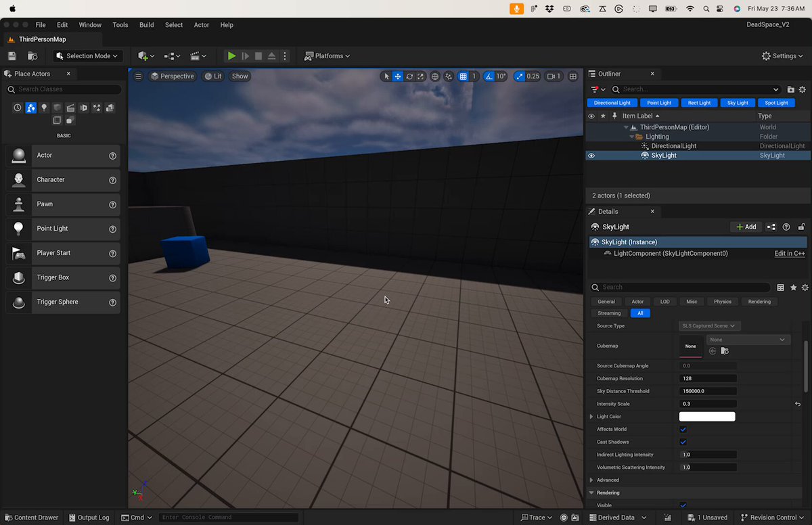Click the Add component button
Image resolution: width=812 pixels, height=525 pixels.
746,227
